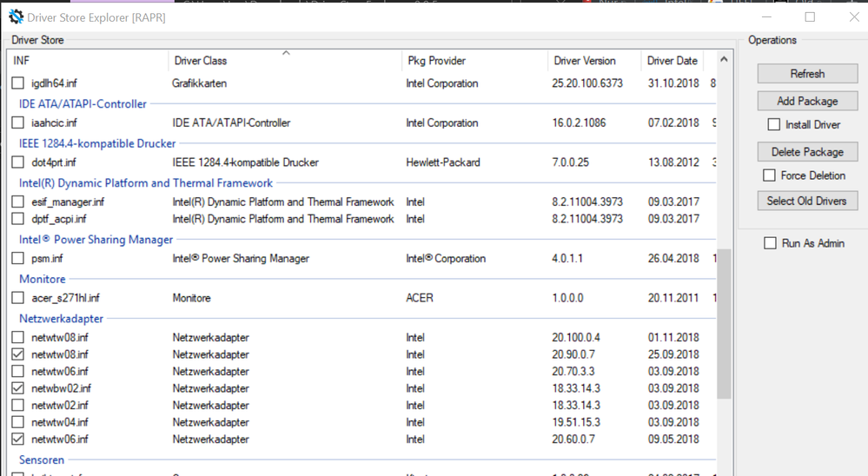Sort by Driver Class column header
This screenshot has width=868, height=476.
tap(200, 61)
